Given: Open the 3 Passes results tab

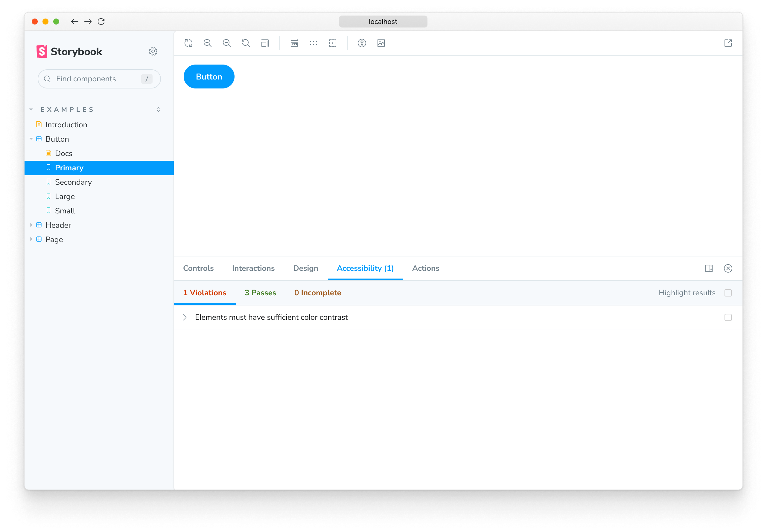Looking at the screenshot, I should [x=260, y=293].
